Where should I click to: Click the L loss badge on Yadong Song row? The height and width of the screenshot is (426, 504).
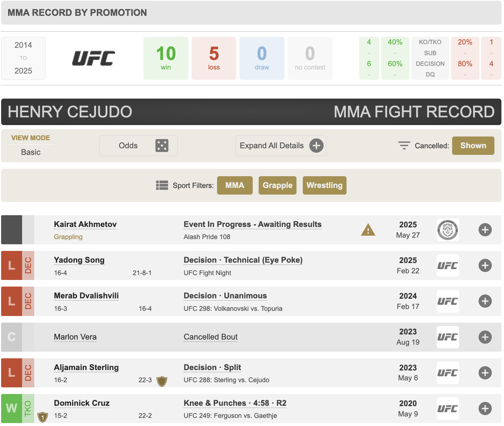tap(11, 266)
